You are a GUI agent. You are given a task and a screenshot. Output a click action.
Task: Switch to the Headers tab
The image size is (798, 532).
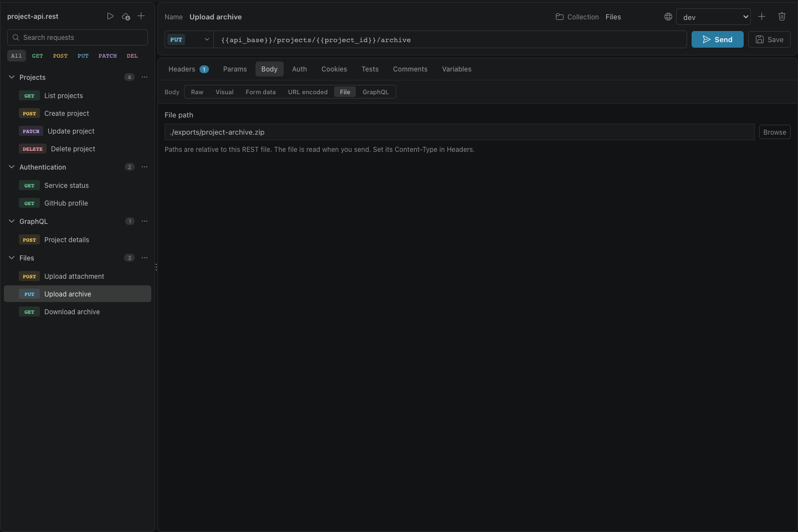pos(188,69)
